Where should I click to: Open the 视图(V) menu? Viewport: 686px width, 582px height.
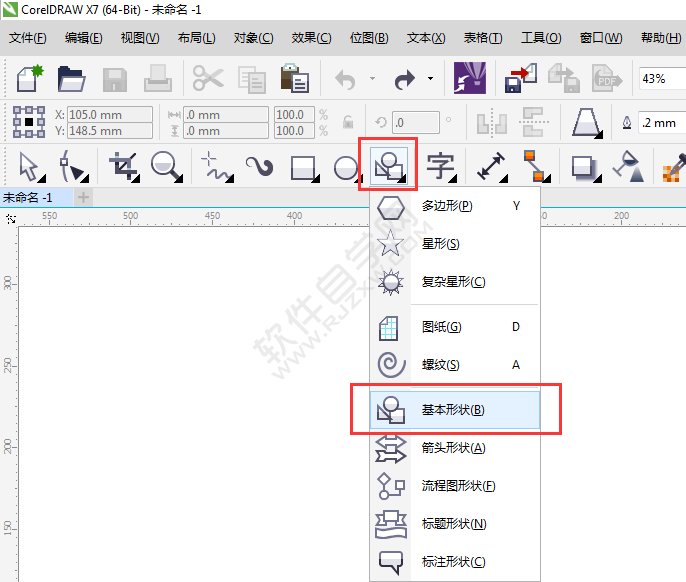point(140,38)
